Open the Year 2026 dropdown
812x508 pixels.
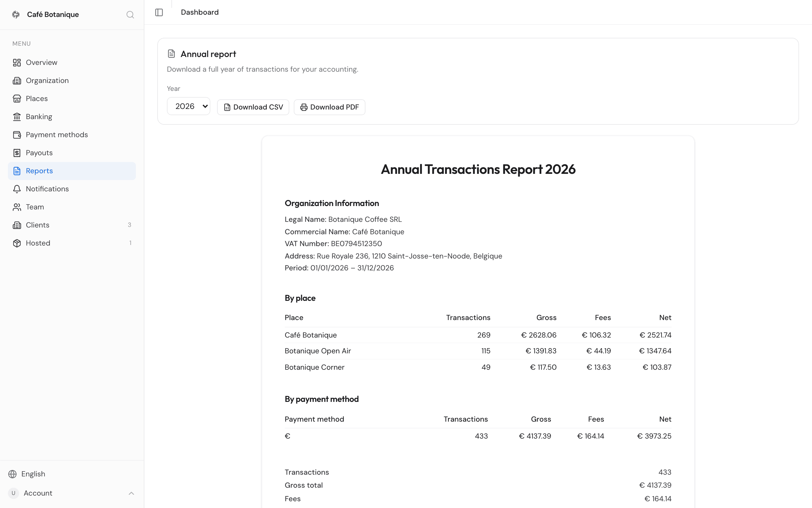coord(189,106)
